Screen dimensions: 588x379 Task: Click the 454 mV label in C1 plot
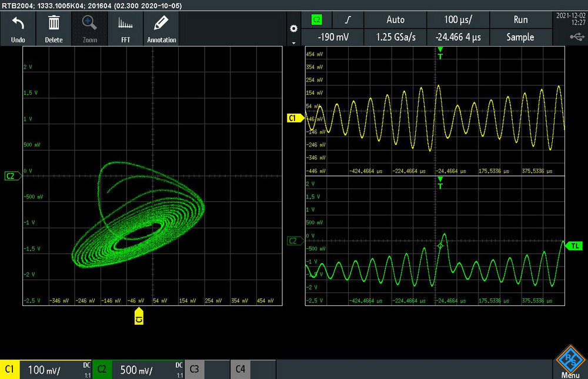[x=314, y=54]
